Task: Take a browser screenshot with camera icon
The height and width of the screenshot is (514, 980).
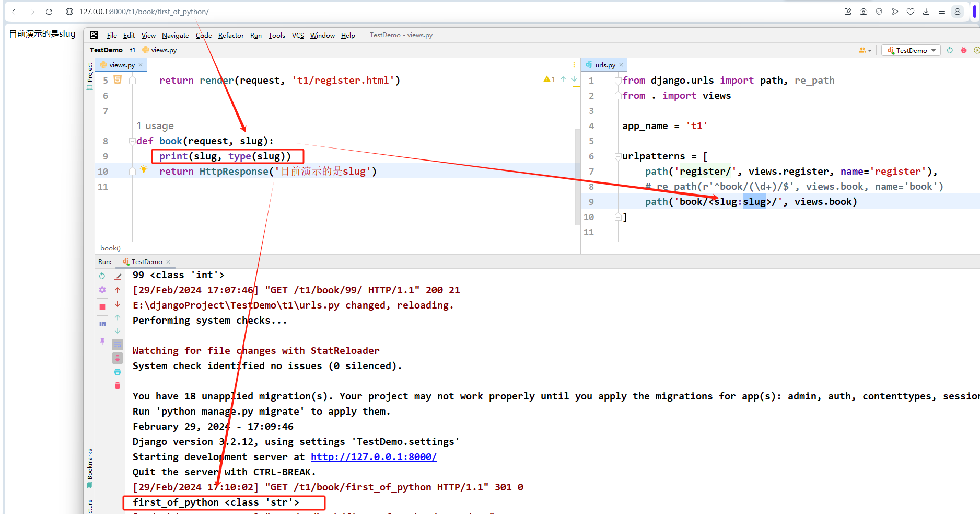Action: tap(864, 12)
